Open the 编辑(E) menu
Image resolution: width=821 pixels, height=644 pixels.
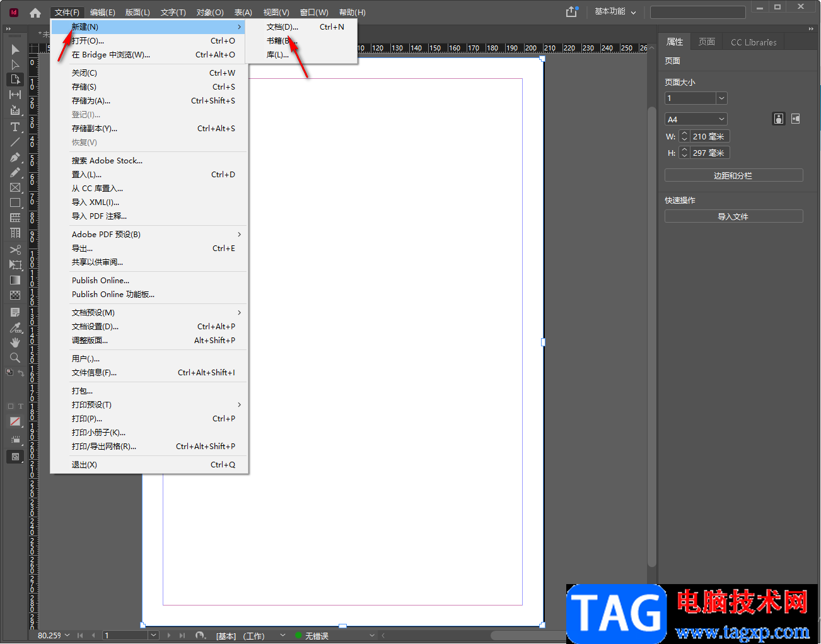coord(102,12)
